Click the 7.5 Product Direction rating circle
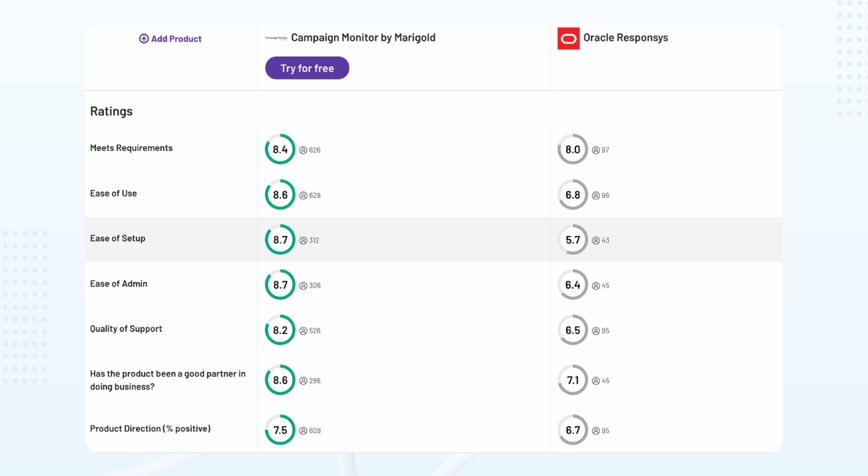The height and width of the screenshot is (476, 868). 280,430
